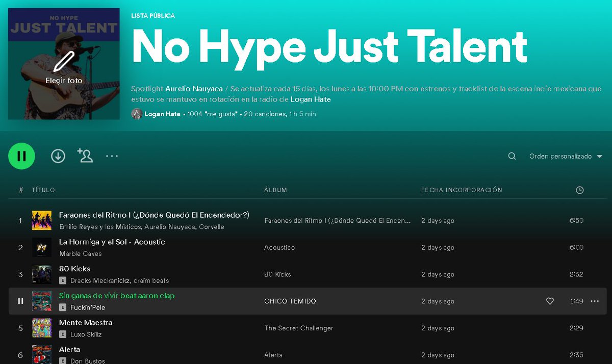Click the 20 canciones playlist stat
This screenshot has width=612, height=364.
click(265, 114)
